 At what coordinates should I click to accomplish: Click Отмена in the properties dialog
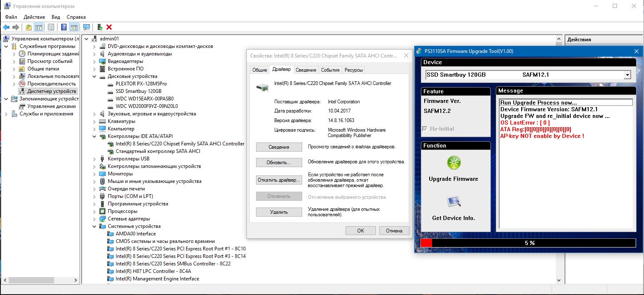click(394, 230)
